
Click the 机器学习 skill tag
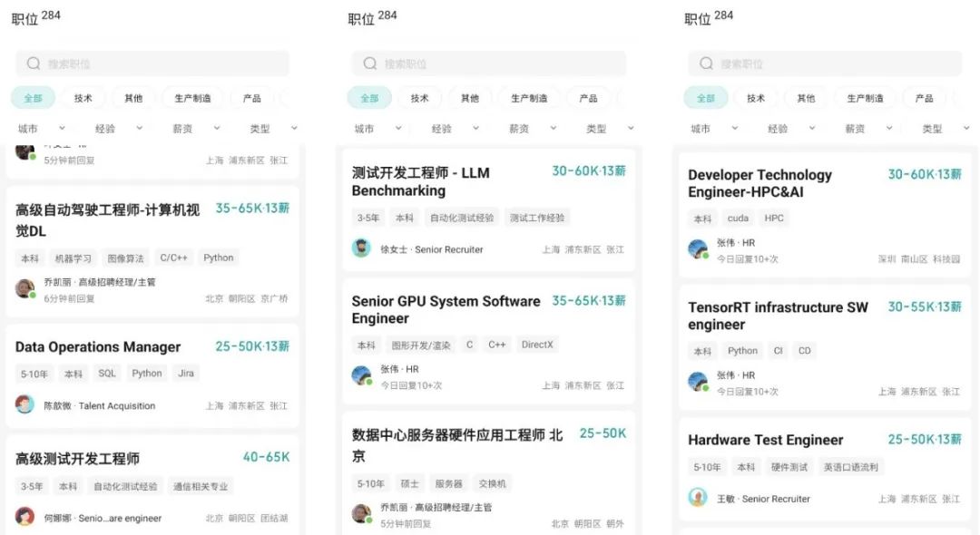[x=73, y=258]
